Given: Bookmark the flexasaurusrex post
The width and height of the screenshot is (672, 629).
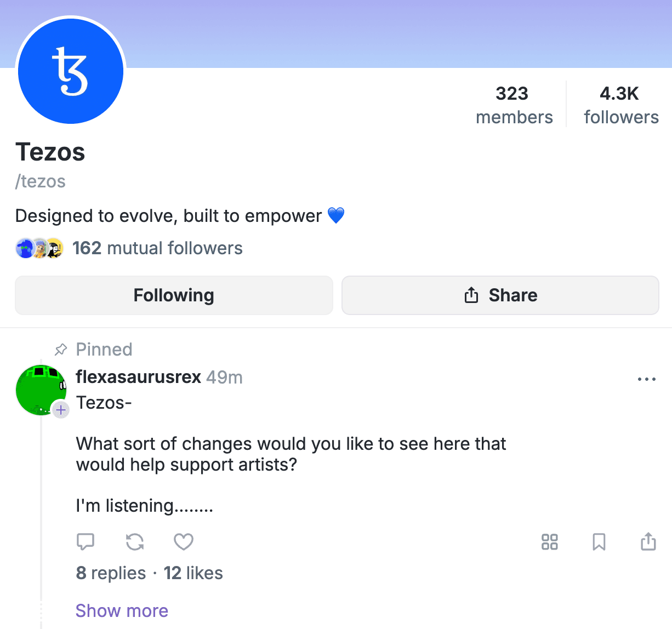Looking at the screenshot, I should click(599, 542).
